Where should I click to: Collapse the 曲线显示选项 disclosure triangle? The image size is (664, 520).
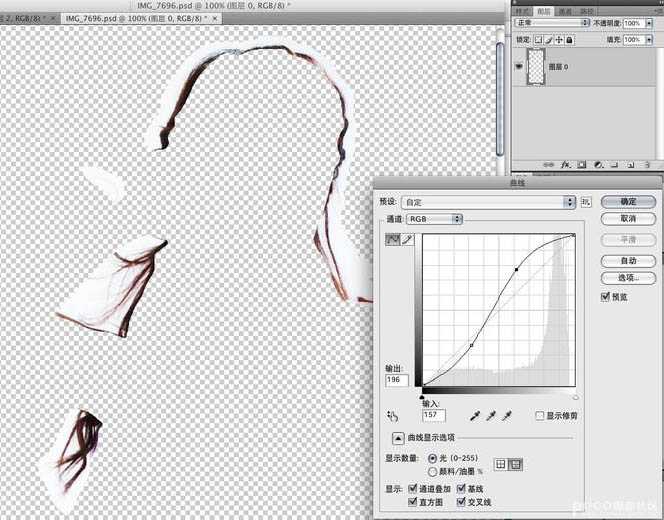coord(398,438)
